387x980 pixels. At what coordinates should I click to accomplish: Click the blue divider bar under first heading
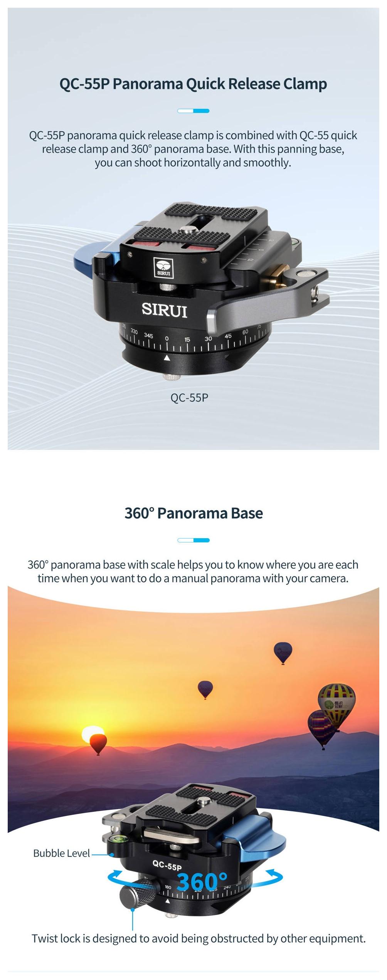point(193,111)
